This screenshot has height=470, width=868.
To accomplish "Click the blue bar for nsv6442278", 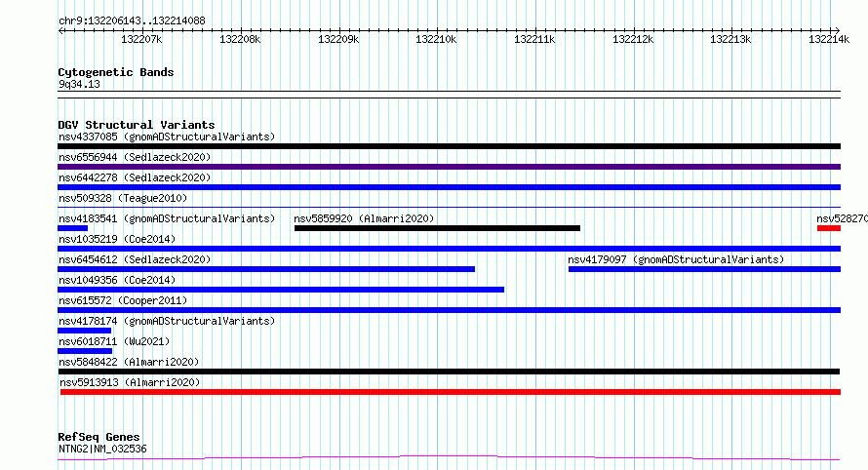I will click(x=449, y=187).
